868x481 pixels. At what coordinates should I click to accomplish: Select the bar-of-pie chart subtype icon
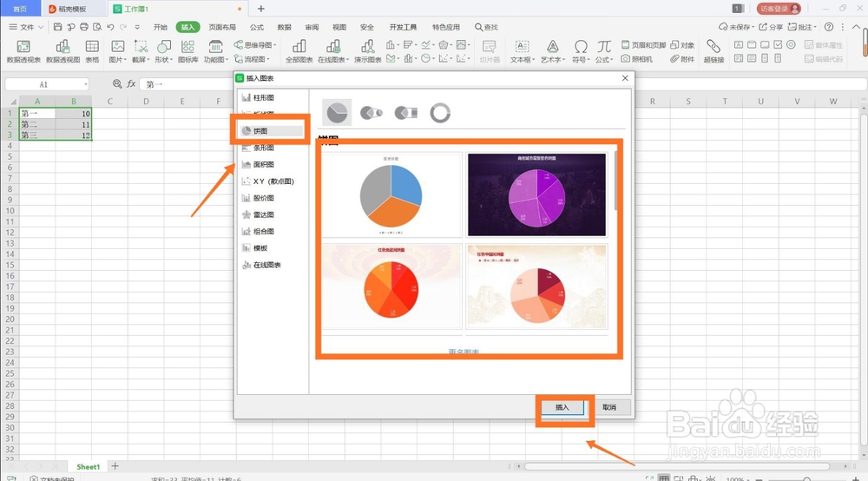pos(405,113)
